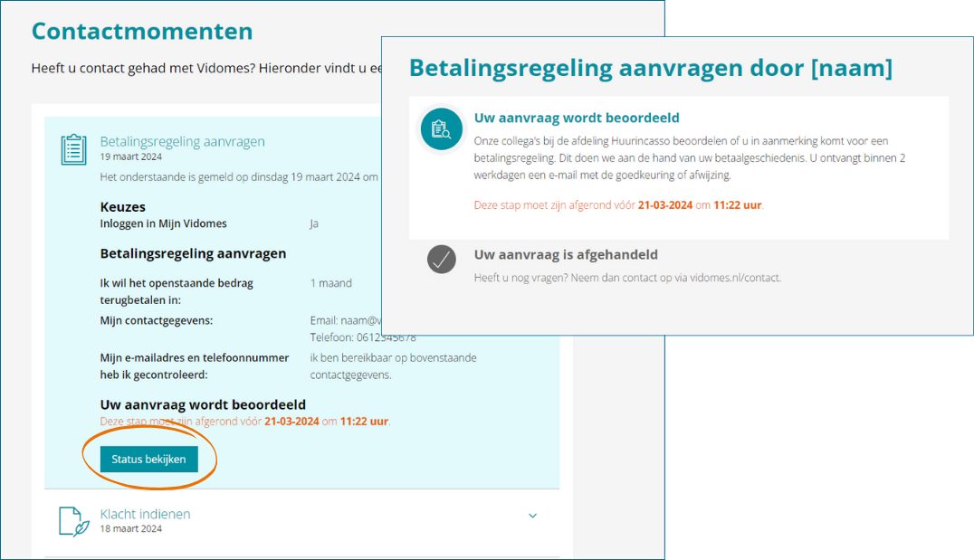This screenshot has height=560, width=974.
Task: Select the teal 'Uw aanvraag wordt beoordeeld' step title
Action: (576, 118)
